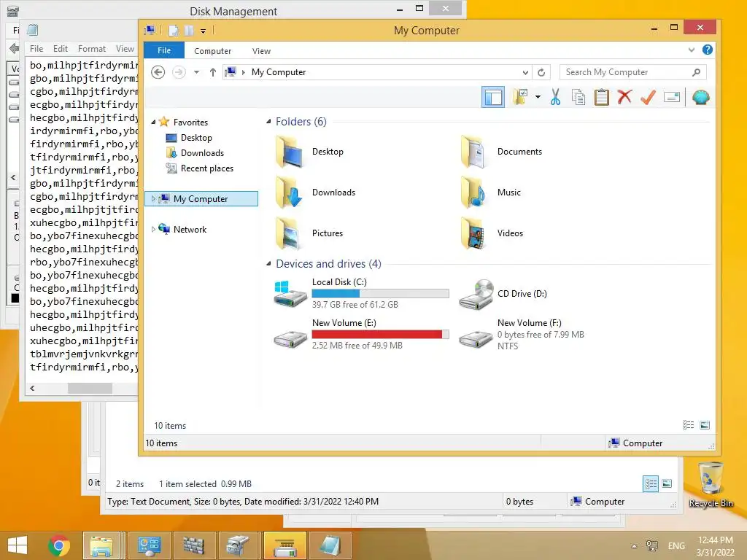Open recent locations dropdown arrow
The image size is (747, 560).
(x=196, y=72)
